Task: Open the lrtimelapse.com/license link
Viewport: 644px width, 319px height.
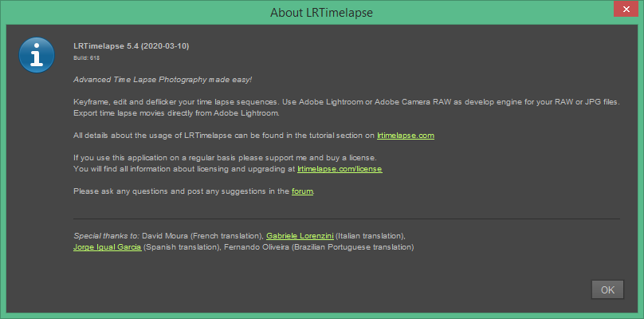Action: point(340,169)
